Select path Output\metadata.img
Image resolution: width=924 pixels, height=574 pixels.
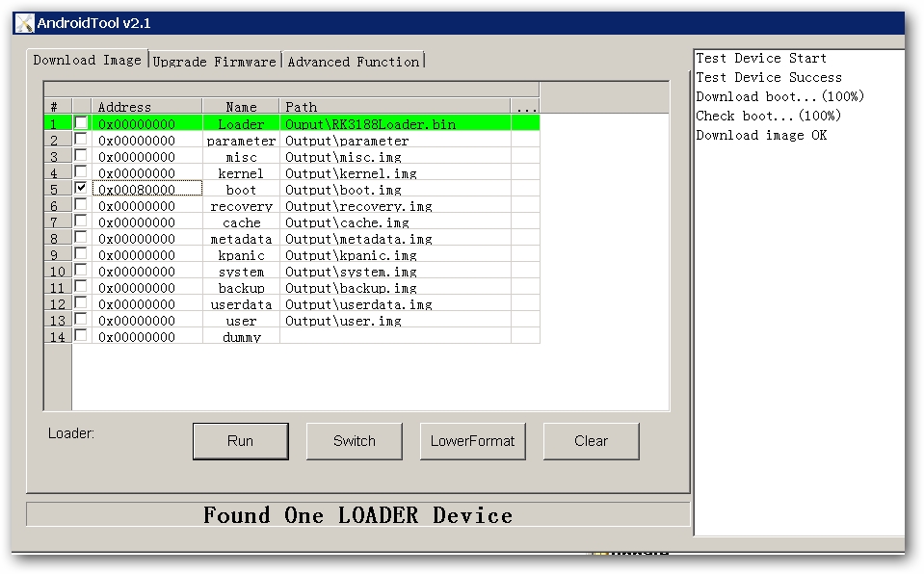[395, 239]
